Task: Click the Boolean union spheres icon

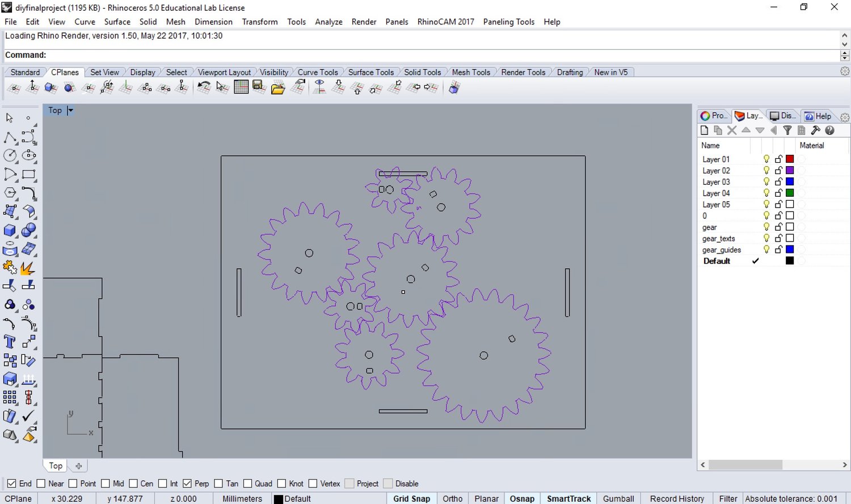Action: click(x=28, y=230)
